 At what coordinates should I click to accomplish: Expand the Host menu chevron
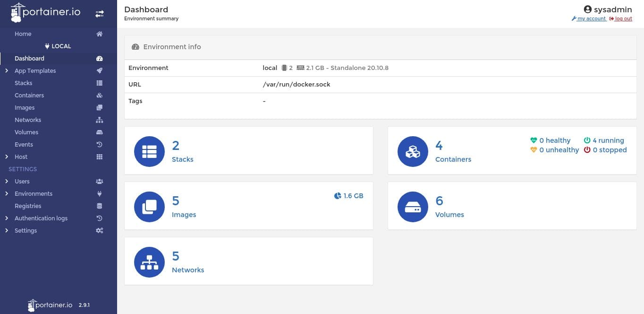pos(7,157)
